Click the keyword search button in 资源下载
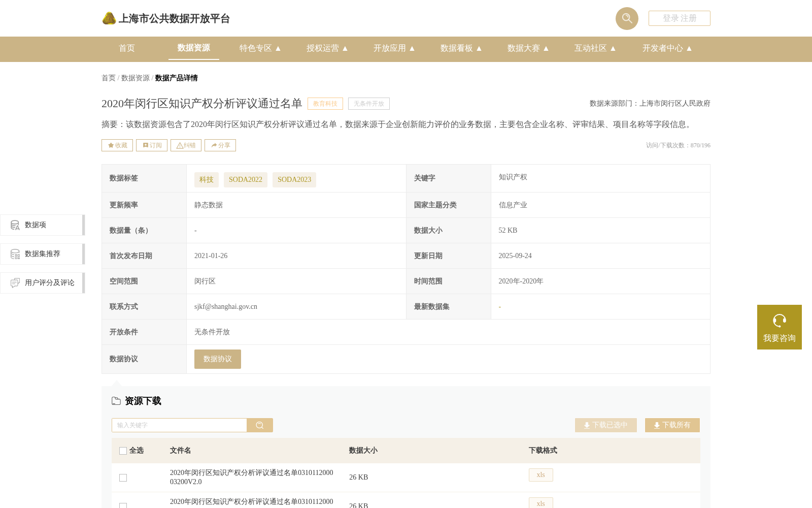Screen dimensions: 812x508 260,425
